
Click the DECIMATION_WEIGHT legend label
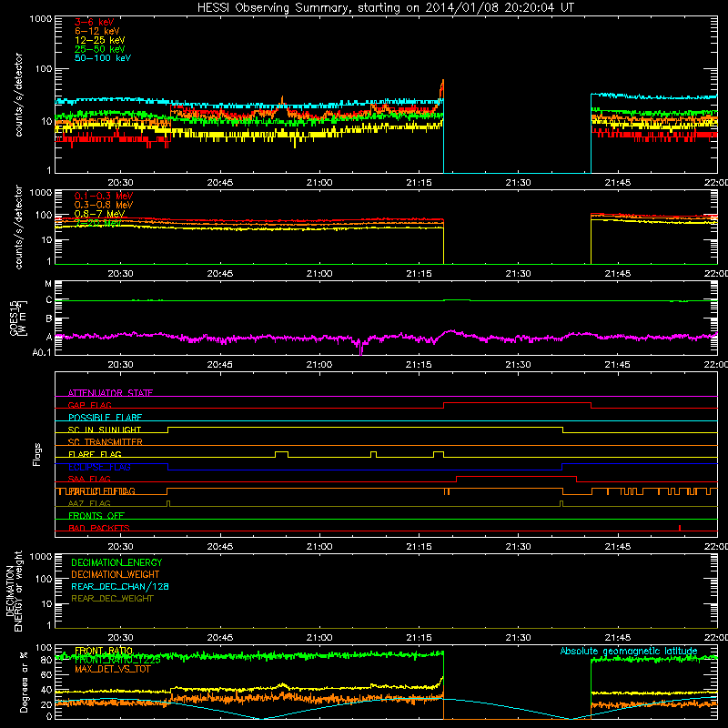coord(116,574)
